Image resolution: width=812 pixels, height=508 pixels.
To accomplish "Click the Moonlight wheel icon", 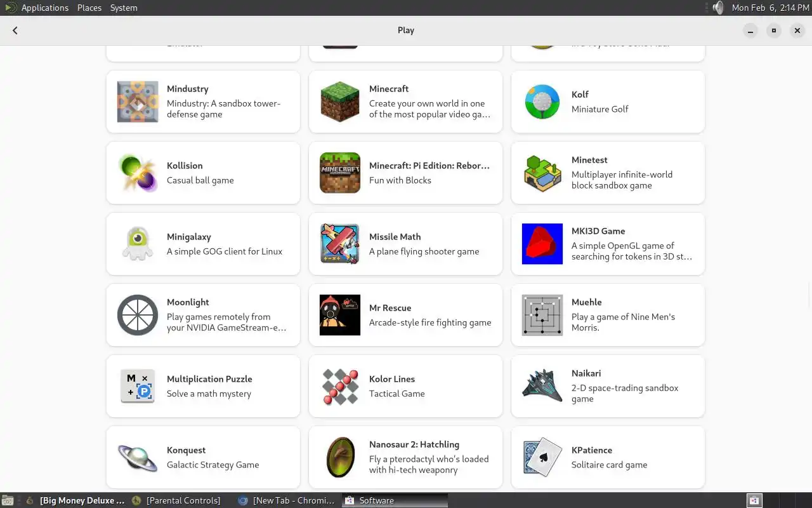I will click(138, 315).
